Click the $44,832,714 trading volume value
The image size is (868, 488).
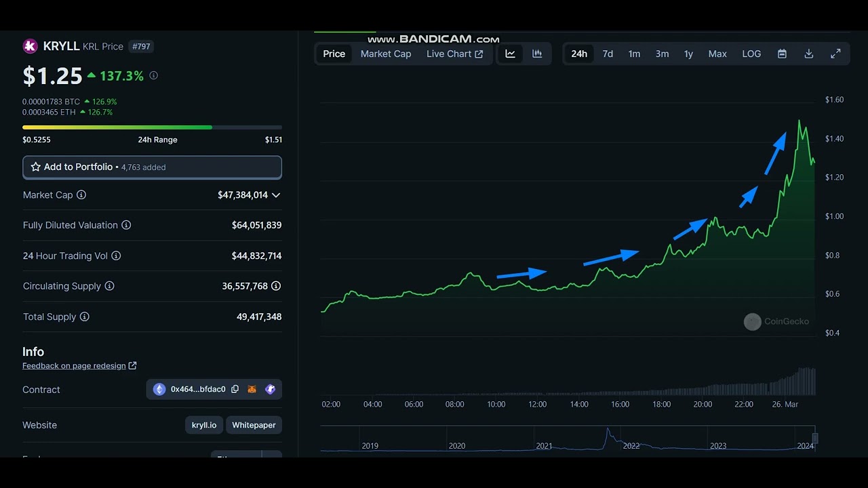point(256,256)
